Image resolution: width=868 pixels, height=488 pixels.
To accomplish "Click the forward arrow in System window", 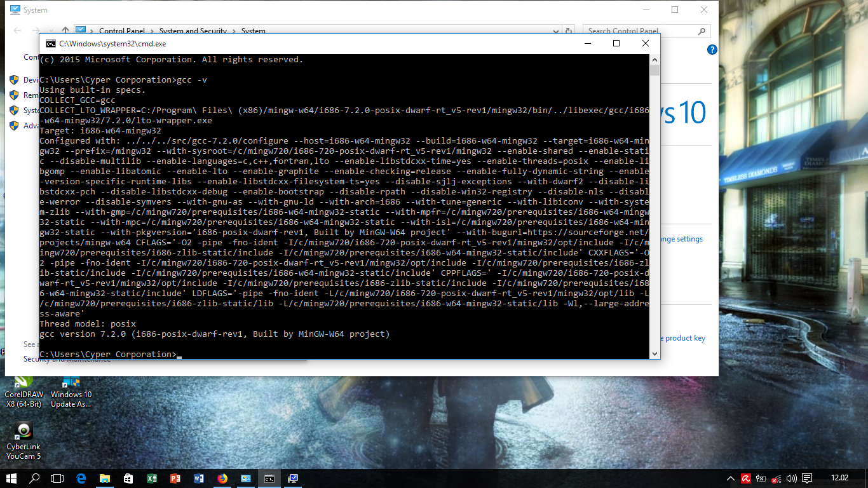I will [x=36, y=30].
